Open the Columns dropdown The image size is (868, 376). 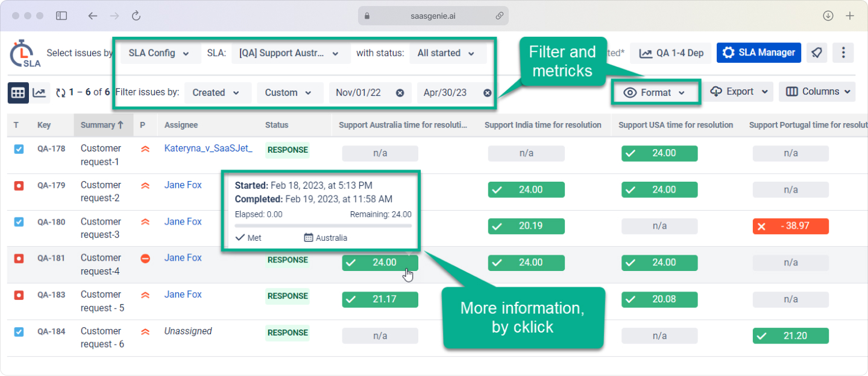pyautogui.click(x=817, y=91)
